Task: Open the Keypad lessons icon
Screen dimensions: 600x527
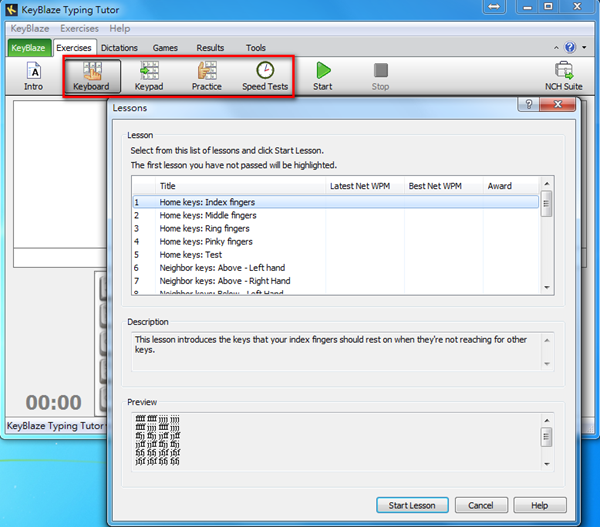Action: (149, 76)
